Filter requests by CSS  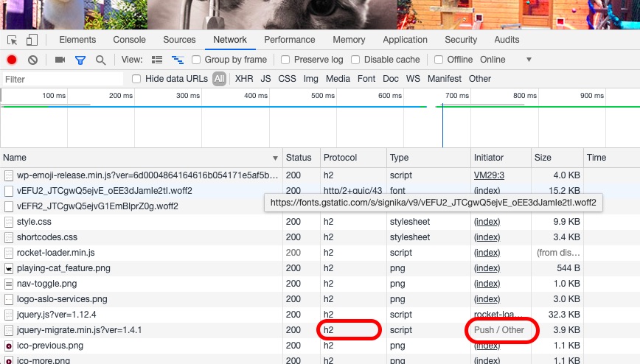click(x=287, y=79)
